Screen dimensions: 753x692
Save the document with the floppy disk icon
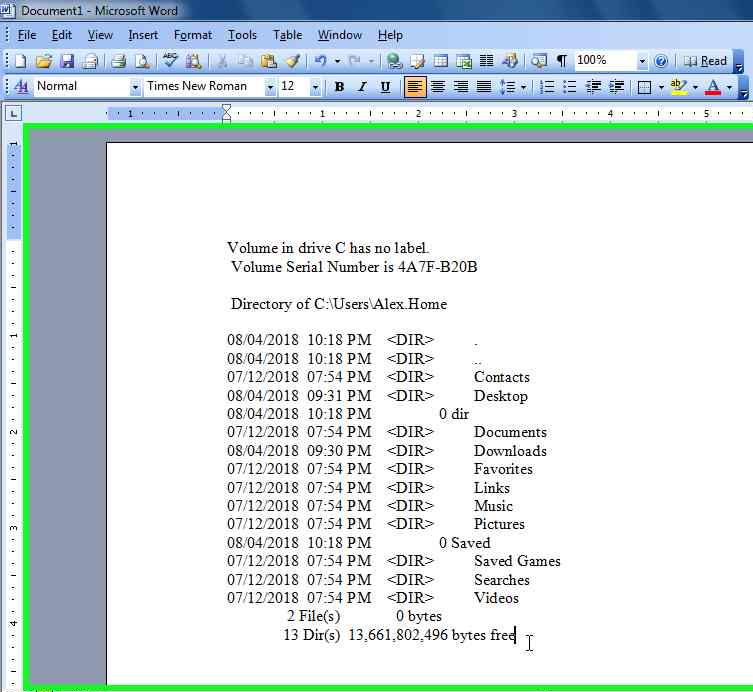point(67,61)
